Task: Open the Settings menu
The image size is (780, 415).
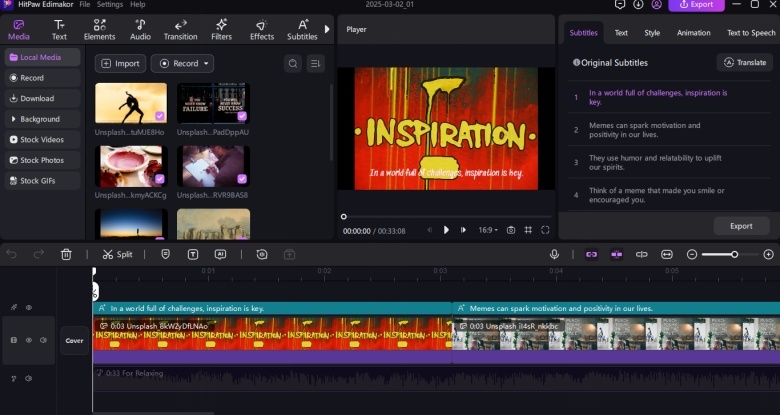Action: coord(110,5)
